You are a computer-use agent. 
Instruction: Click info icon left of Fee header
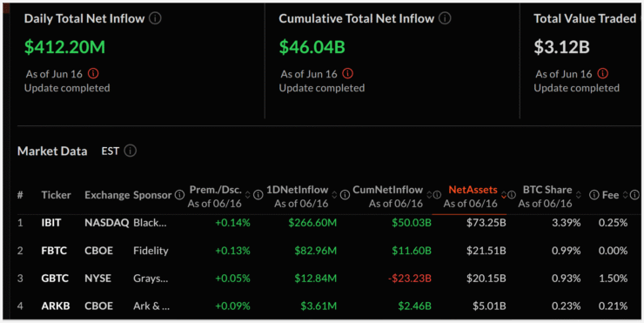(594, 195)
